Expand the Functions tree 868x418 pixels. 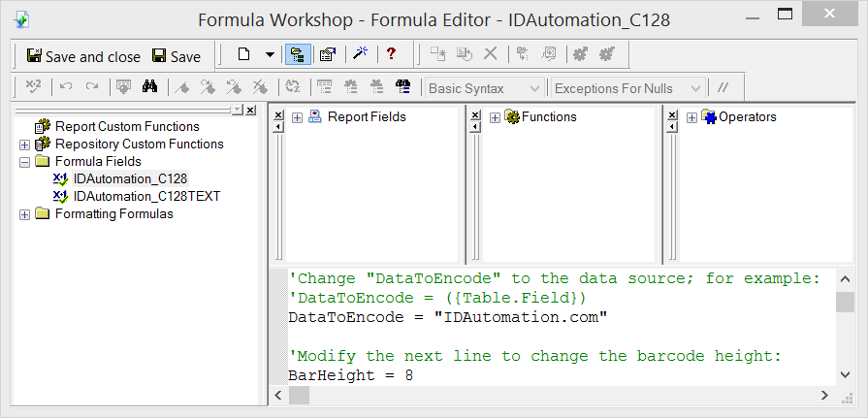pyautogui.click(x=495, y=118)
